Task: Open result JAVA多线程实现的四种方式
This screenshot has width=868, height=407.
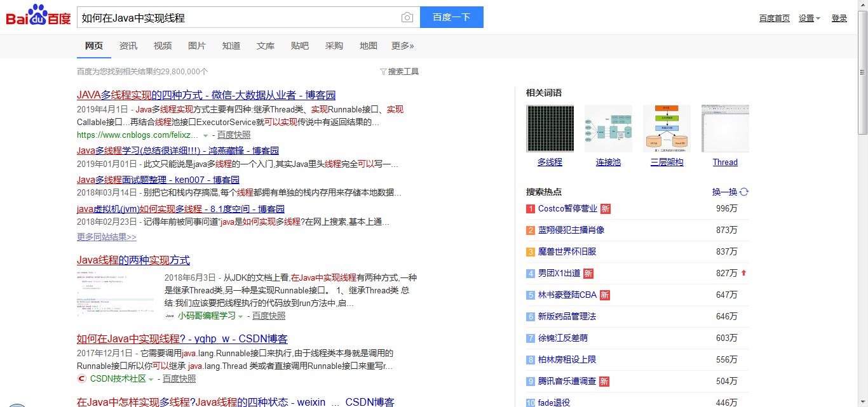Action: [207, 95]
